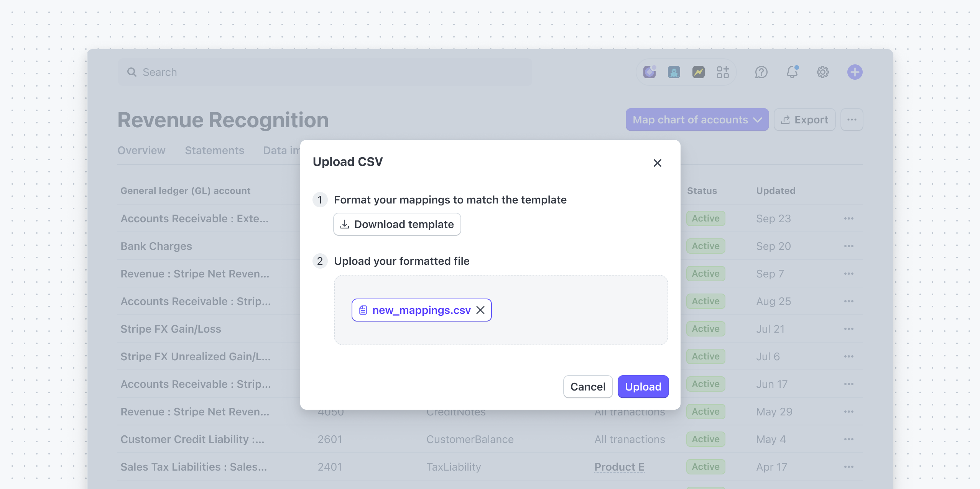
Task: Cancel the CSV upload
Action: coord(588,387)
